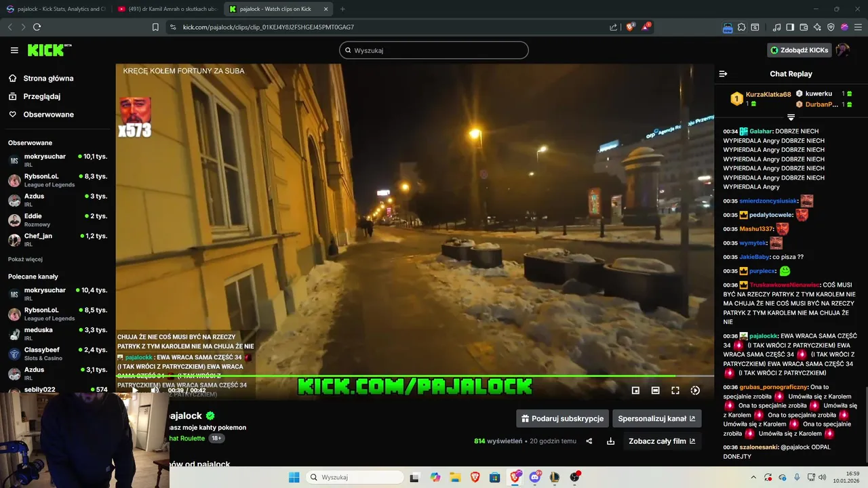Click Zobacz cały film button
The image size is (868, 488).
[662, 441]
